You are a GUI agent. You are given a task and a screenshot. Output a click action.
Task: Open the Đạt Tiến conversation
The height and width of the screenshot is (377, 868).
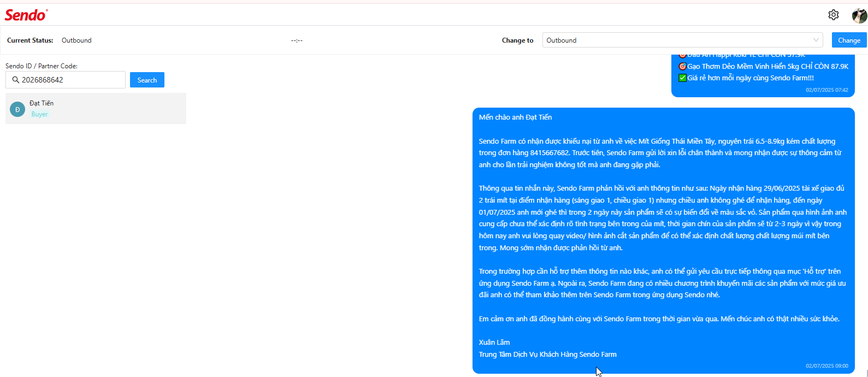coord(96,109)
